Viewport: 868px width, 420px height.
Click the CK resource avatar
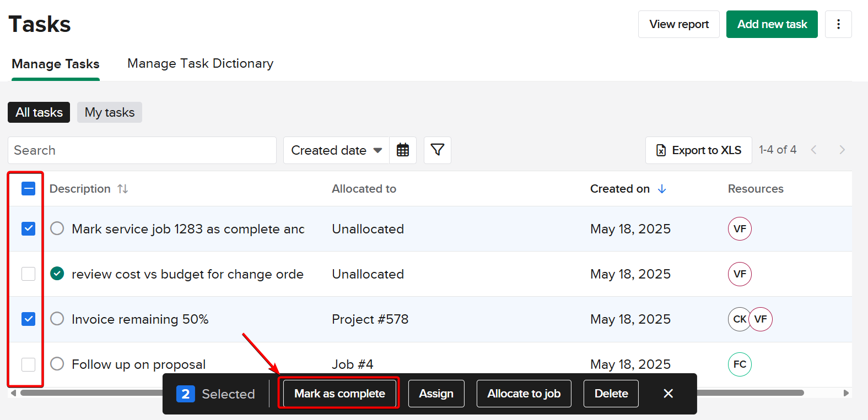(738, 319)
